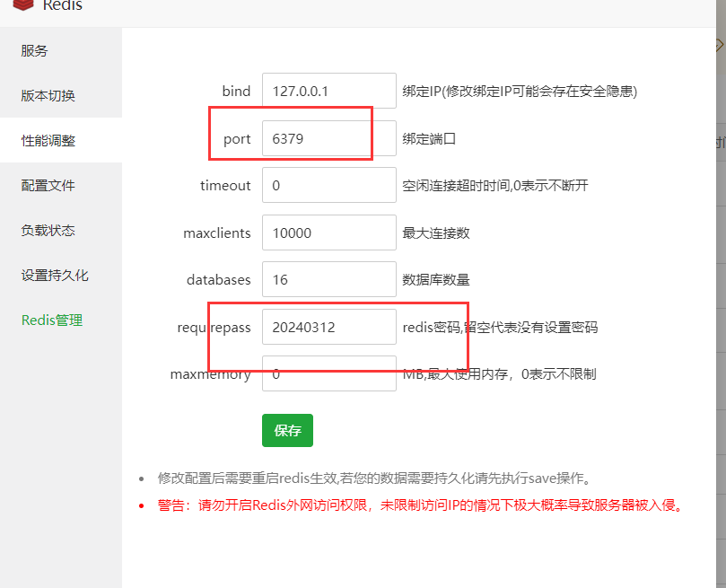
Task: Open the 配置文件 tab
Action: click(x=48, y=185)
